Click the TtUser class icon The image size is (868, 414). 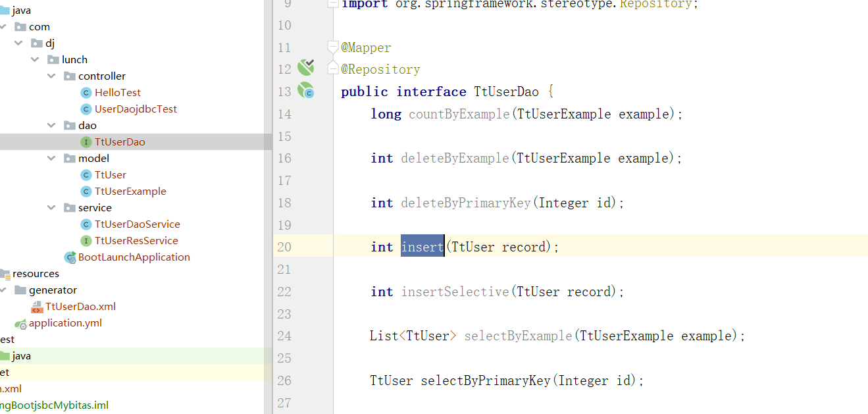pyautogui.click(x=86, y=175)
